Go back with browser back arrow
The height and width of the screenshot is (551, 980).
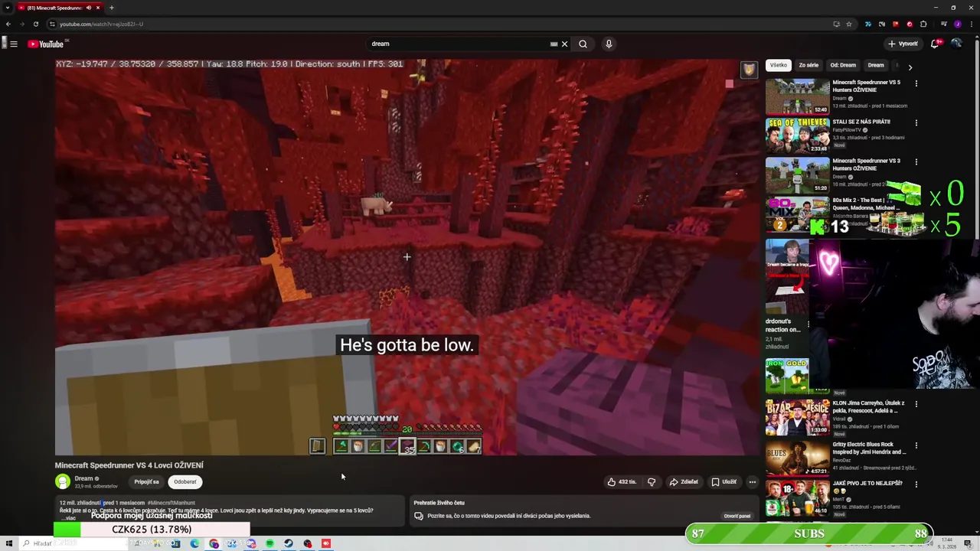coord(8,24)
